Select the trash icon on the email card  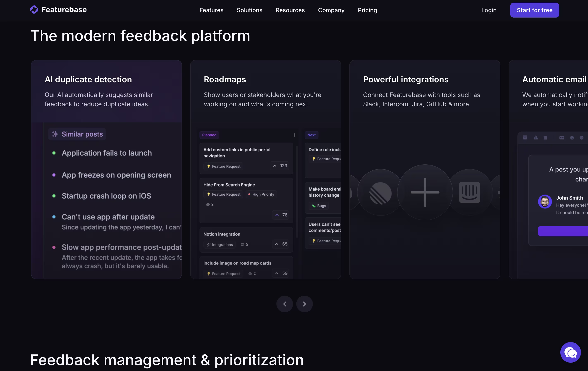click(545, 138)
